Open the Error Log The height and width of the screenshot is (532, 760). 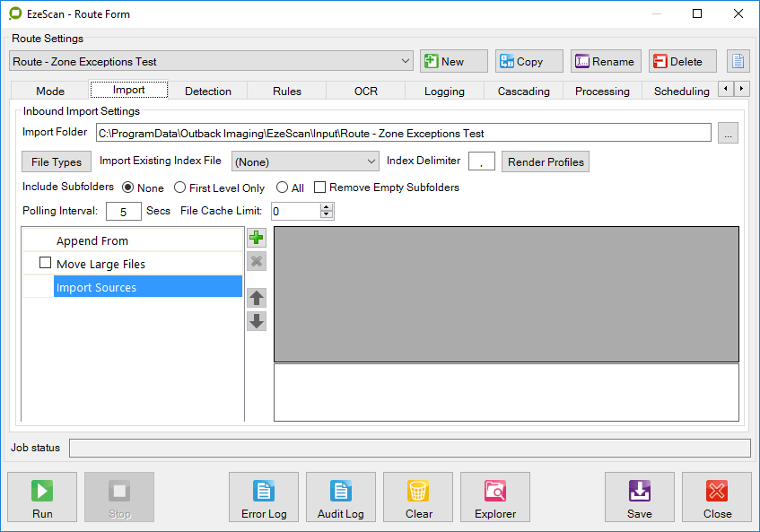tap(264, 497)
